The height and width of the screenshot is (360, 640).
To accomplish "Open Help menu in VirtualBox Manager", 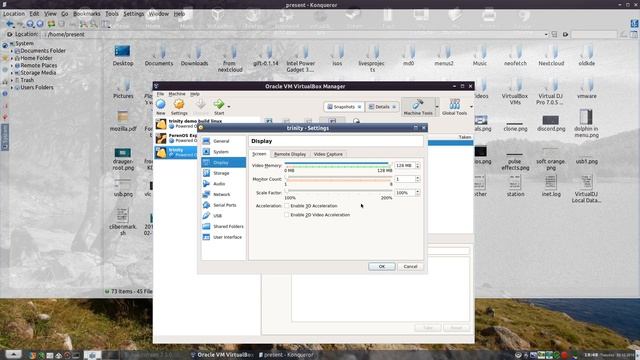I will click(195, 94).
